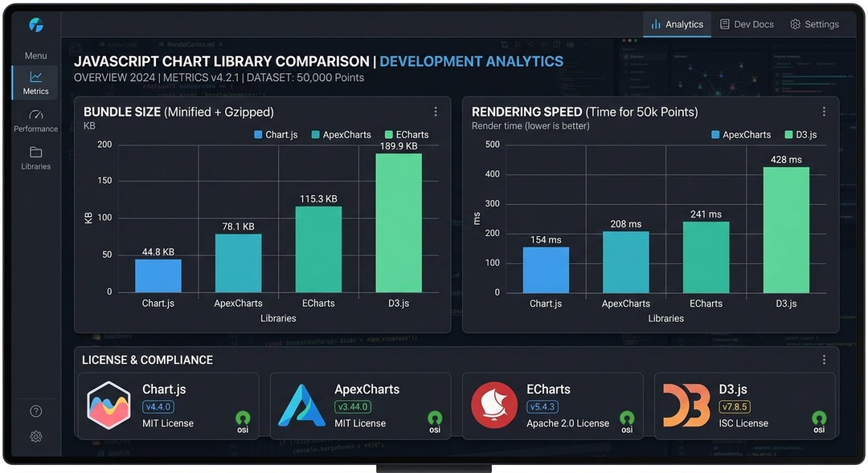Viewport: 868px width, 473px height.
Task: Click the Chart.js hexagon logo
Action: pos(109,406)
